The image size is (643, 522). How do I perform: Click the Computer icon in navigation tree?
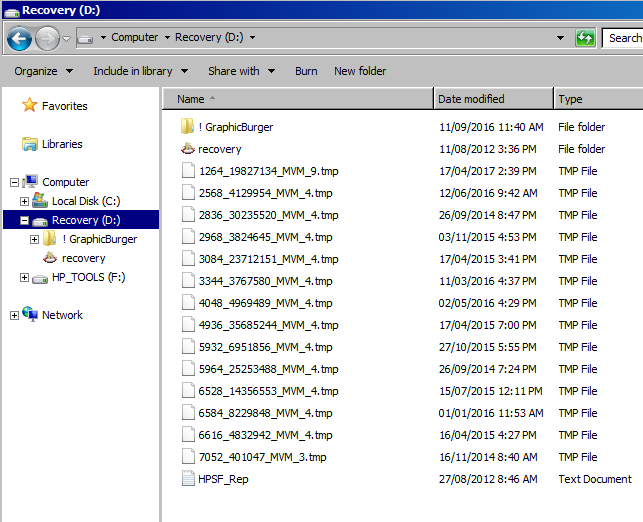tap(30, 181)
